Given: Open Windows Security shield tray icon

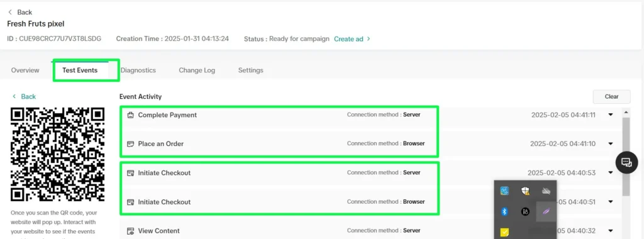Looking at the screenshot, I should point(525,191).
